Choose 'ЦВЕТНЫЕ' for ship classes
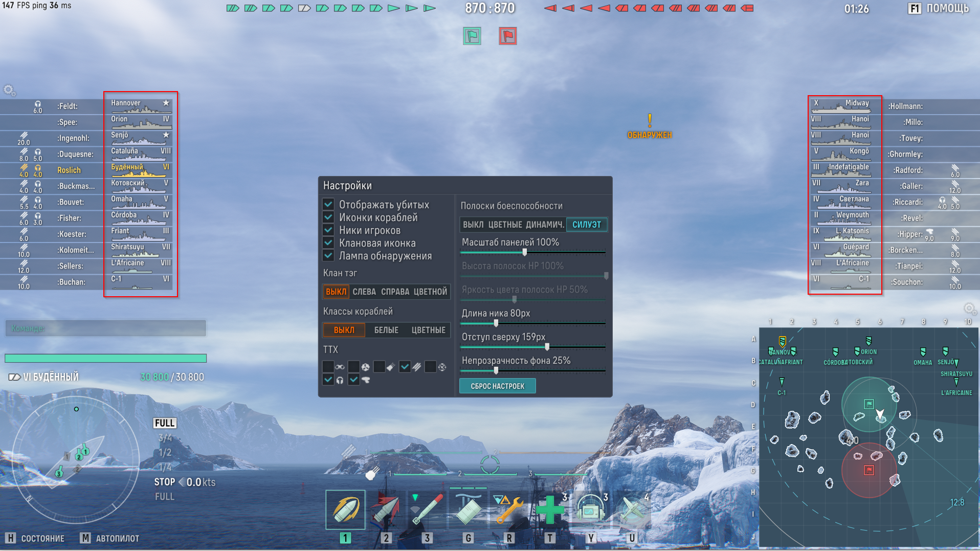This screenshot has width=980, height=551. click(x=428, y=330)
